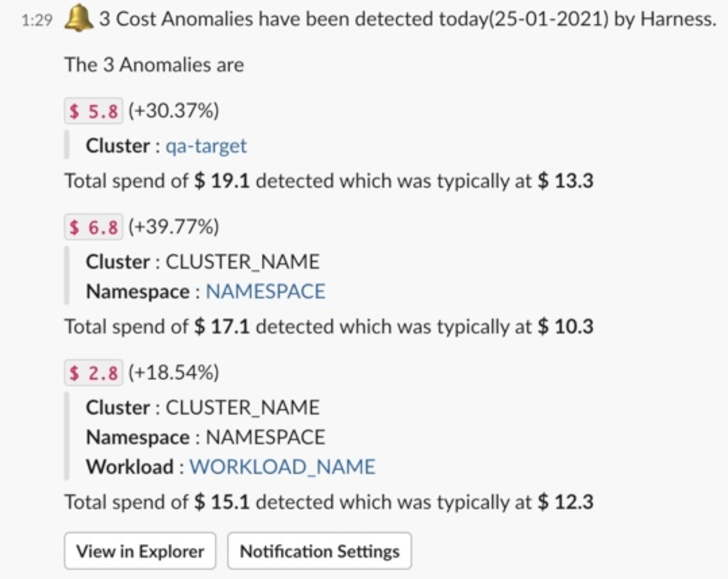This screenshot has width=728, height=579.
Task: Click the +39.77% percentage text
Action: 173,227
